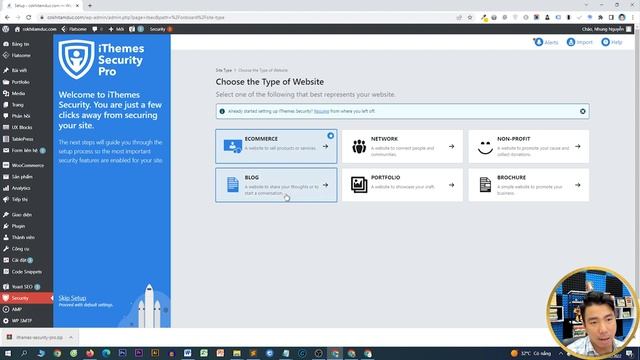Screen dimensions: 640x360
Task: Choose the Blog website type card
Action: [276, 185]
